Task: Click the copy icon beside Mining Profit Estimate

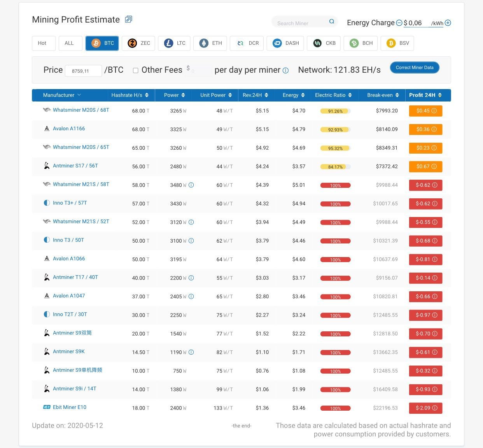Action: [128, 19]
